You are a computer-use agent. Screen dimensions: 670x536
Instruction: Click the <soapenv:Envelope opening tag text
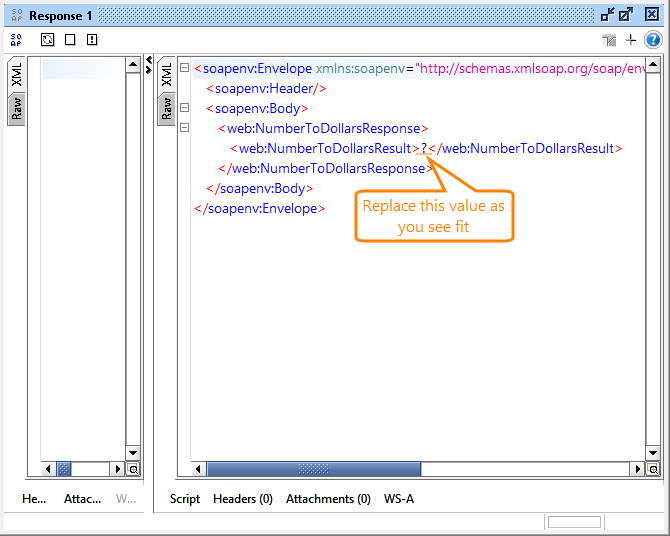click(253, 68)
